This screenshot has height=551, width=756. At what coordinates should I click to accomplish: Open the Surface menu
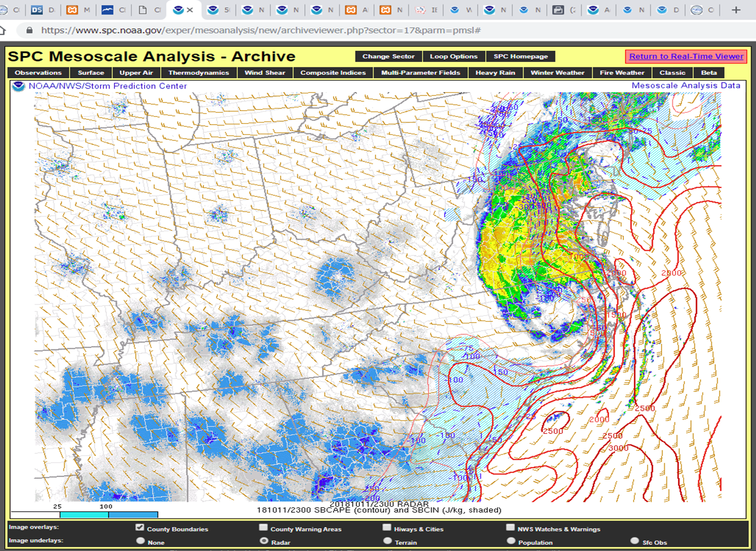(x=91, y=73)
